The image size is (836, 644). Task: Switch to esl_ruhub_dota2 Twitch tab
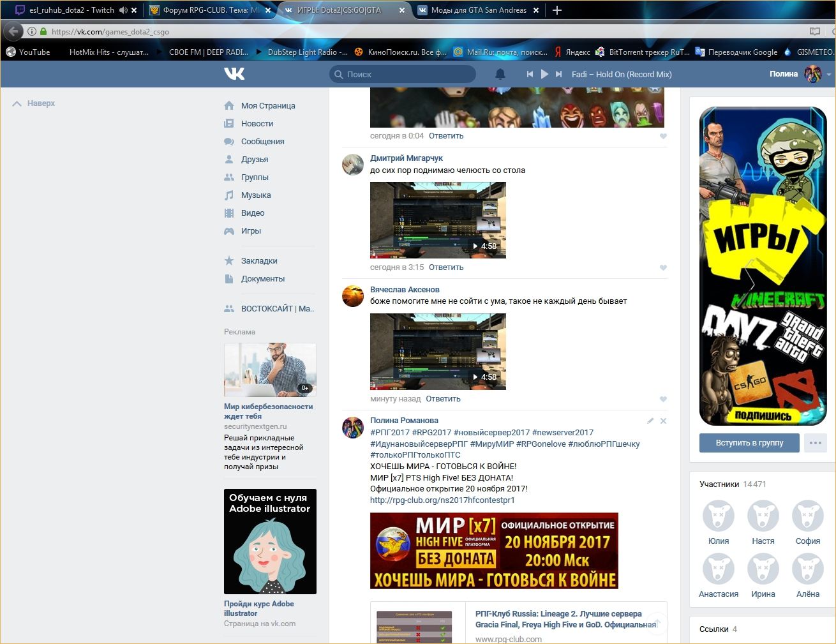[71, 10]
